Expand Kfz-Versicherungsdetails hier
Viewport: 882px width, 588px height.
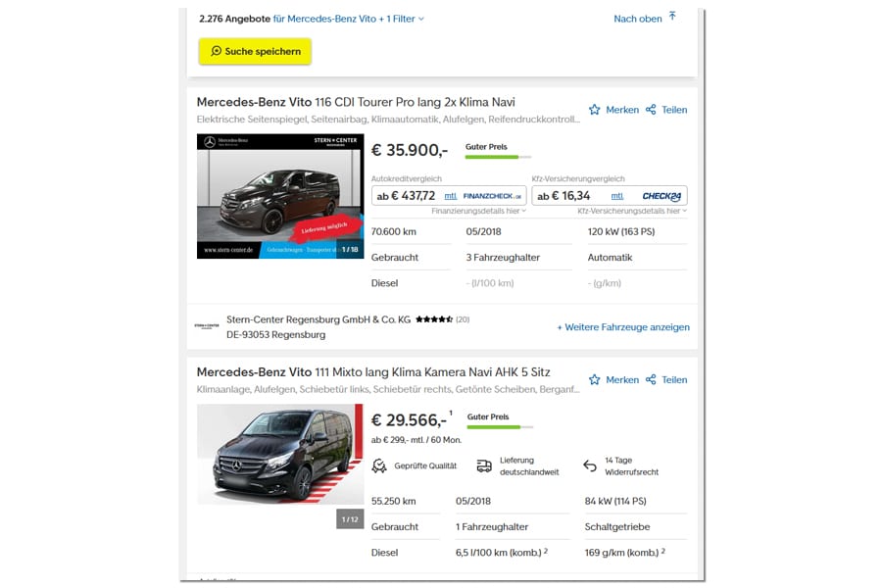click(632, 211)
